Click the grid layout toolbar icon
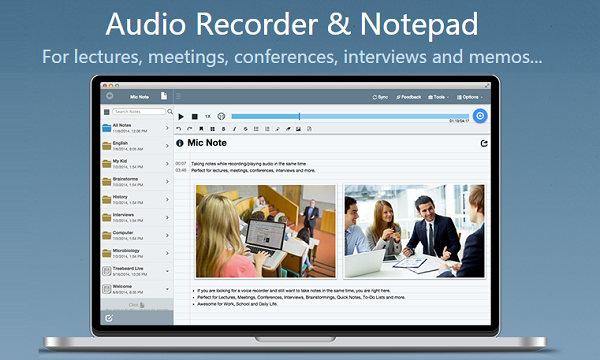Image resolution: width=600 pixels, height=360 pixels. coord(212,129)
